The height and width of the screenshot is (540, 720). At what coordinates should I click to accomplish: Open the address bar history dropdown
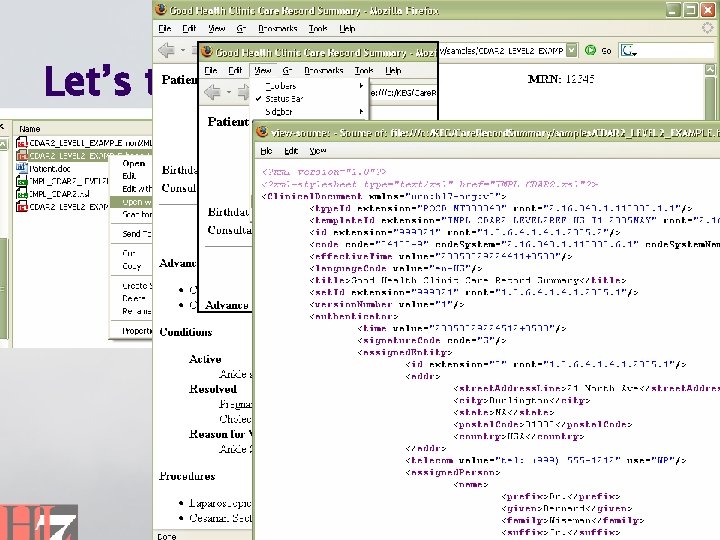[x=572, y=51]
